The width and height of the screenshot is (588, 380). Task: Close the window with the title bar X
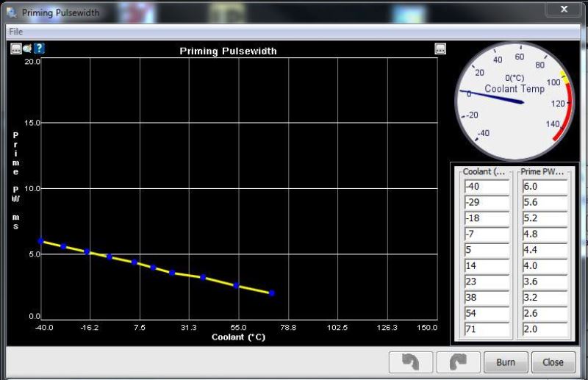(x=564, y=10)
